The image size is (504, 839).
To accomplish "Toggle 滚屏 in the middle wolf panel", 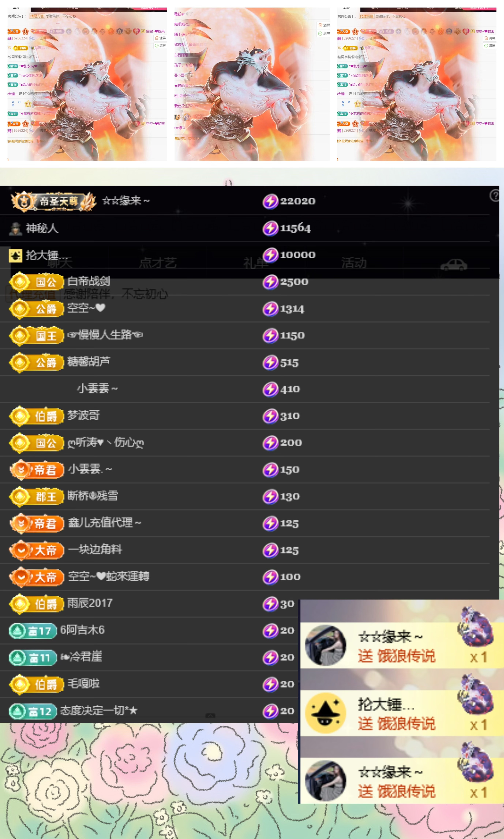I will tap(323, 33).
